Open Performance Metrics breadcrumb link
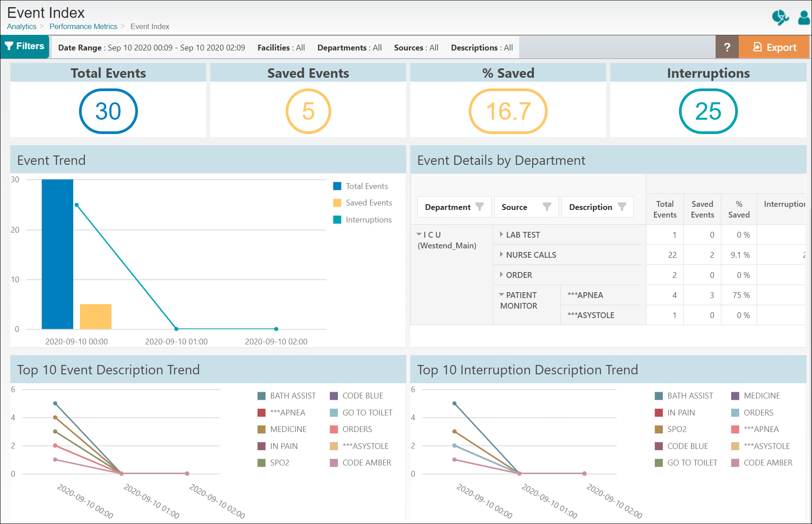 (83, 26)
